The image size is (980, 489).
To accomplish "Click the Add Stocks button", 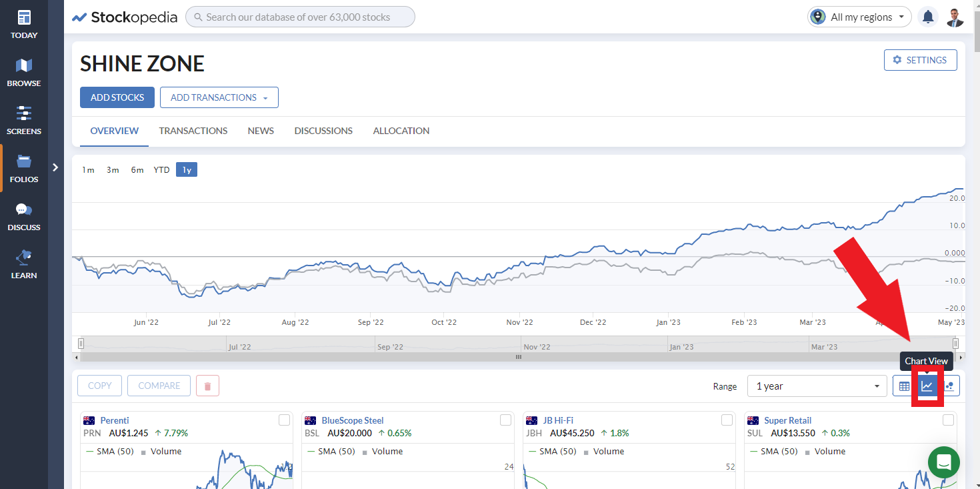I will [117, 97].
